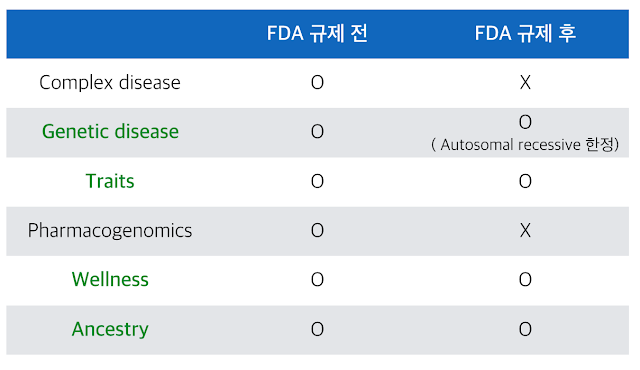Click Ancestry O under FDA 규제 후
The image size is (640, 370).
[525, 330]
